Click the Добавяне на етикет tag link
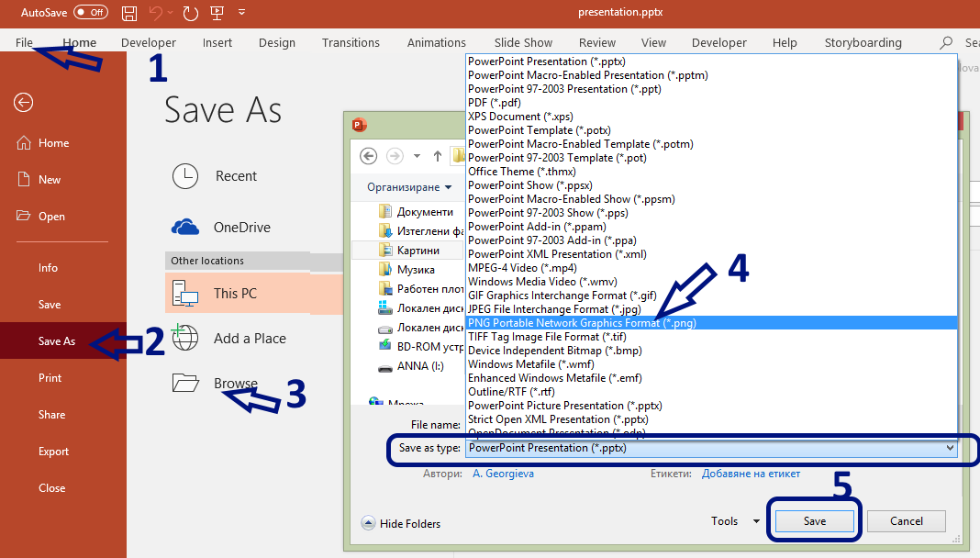980x558 pixels. (x=751, y=474)
